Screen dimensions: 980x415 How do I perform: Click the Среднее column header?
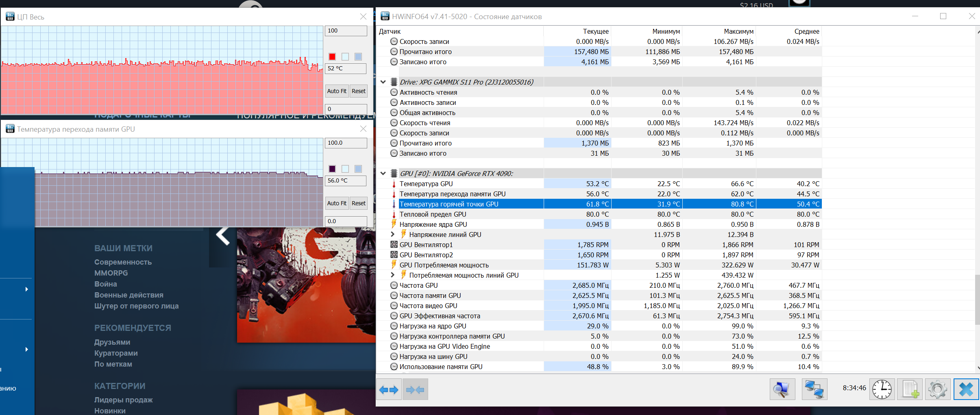[789, 31]
